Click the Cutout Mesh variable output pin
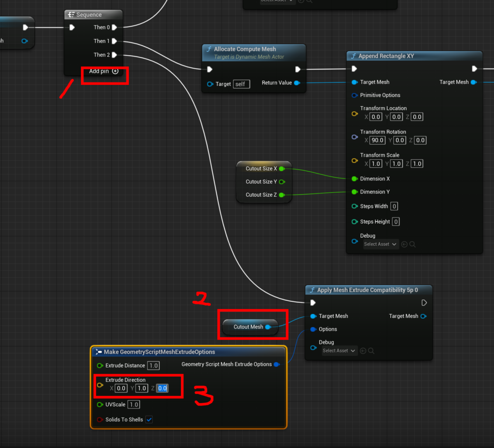494x448 pixels. click(268, 327)
